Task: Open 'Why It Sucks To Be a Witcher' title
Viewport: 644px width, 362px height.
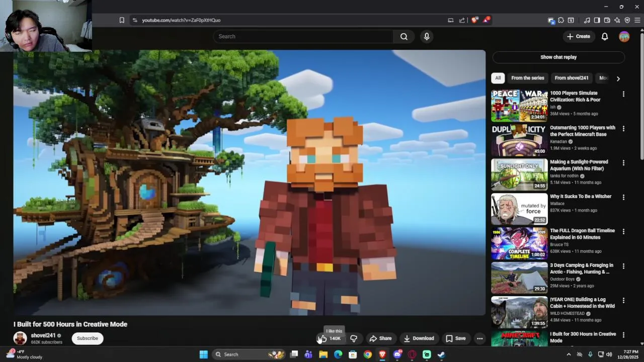Action: (x=581, y=197)
